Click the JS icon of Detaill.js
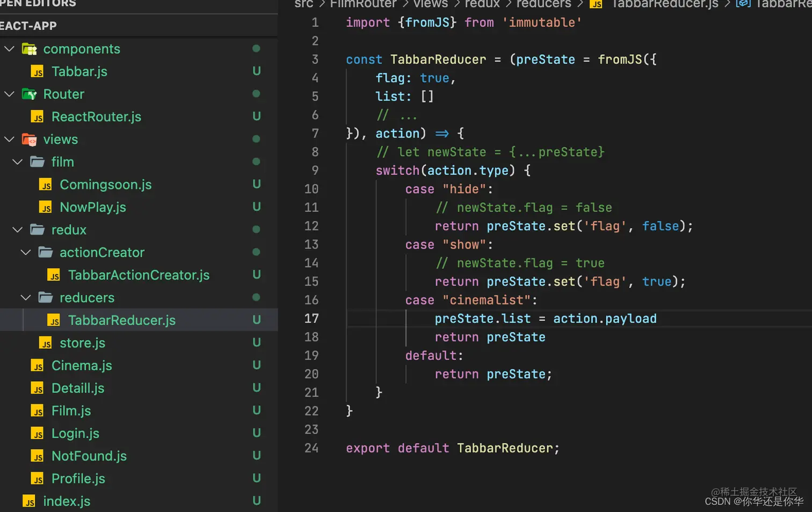 (37, 389)
